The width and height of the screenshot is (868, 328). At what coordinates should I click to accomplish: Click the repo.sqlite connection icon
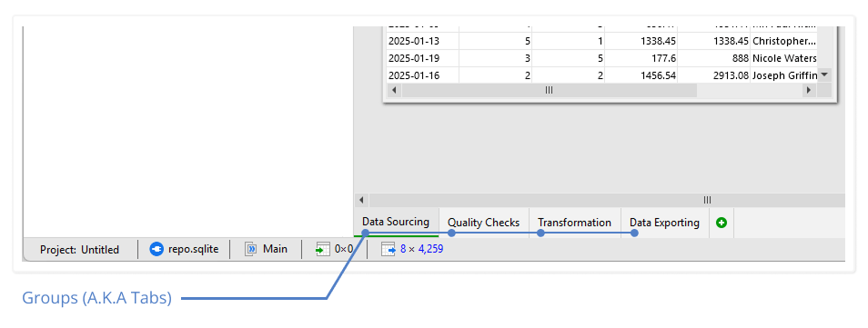coord(156,250)
